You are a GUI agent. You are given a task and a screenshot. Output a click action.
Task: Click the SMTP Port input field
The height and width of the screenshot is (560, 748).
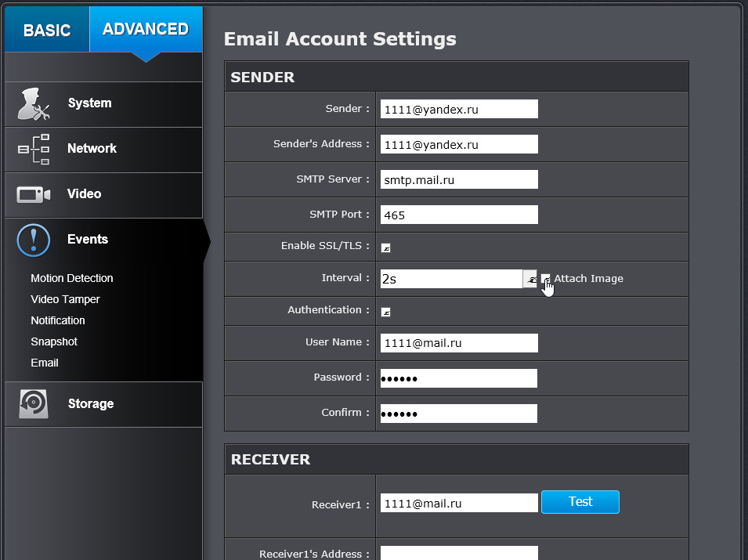click(x=459, y=215)
